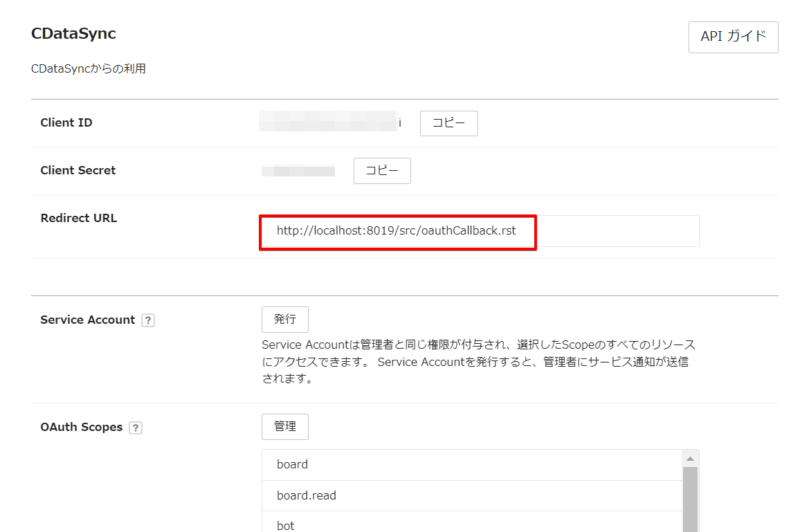Click the scope list scroll-up arrow
This screenshot has width=791, height=532.
[x=690, y=459]
